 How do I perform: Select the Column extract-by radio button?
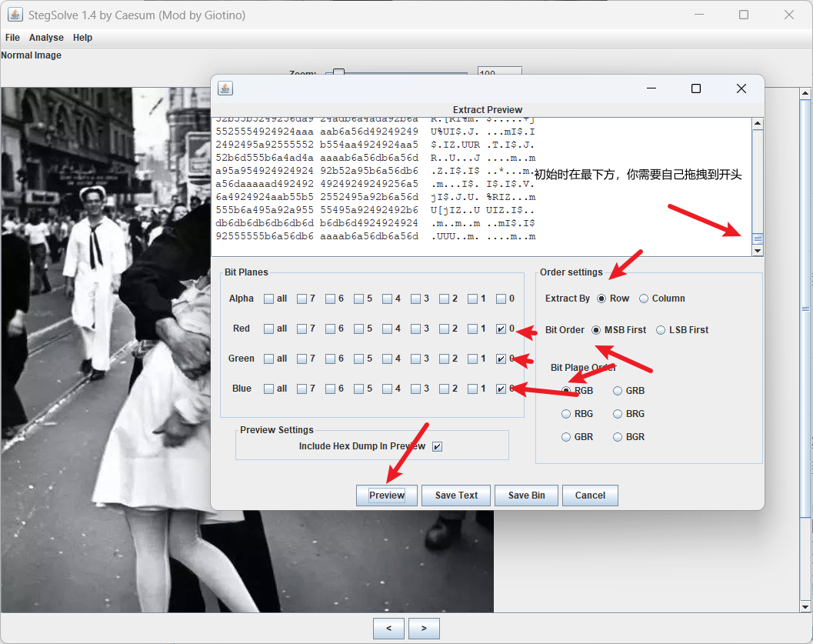click(644, 299)
